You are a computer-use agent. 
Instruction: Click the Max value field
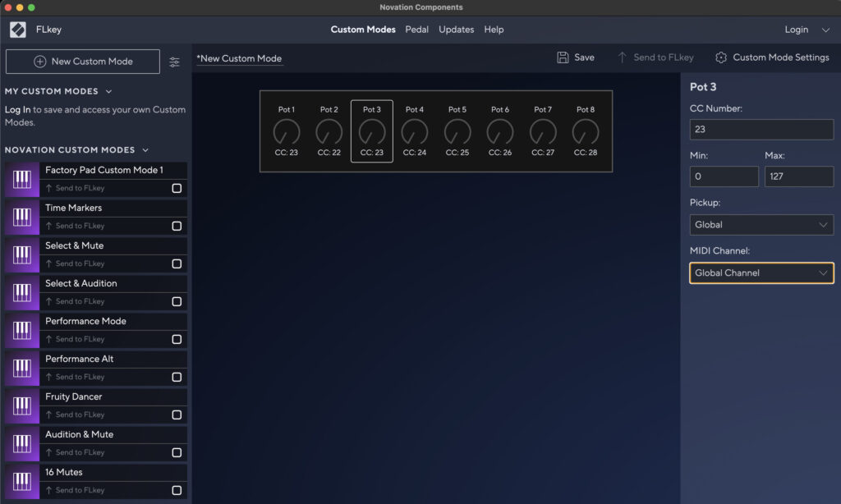point(799,176)
